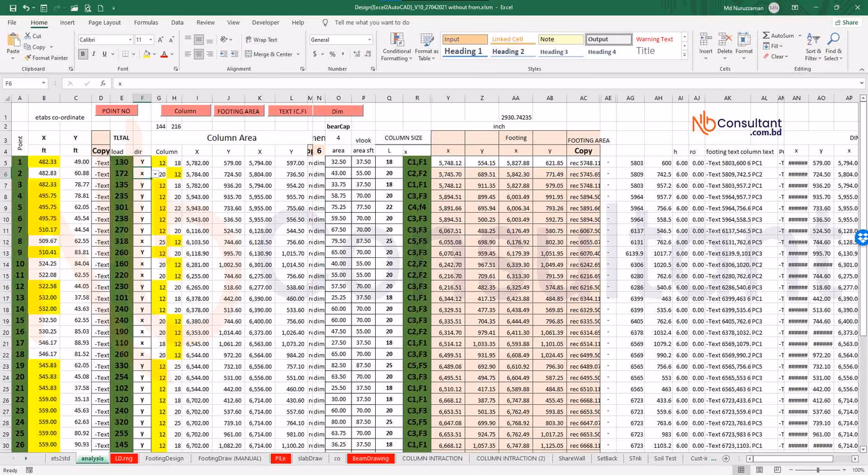
Task: Switch to the FootingDesign sheet tab
Action: (164, 458)
